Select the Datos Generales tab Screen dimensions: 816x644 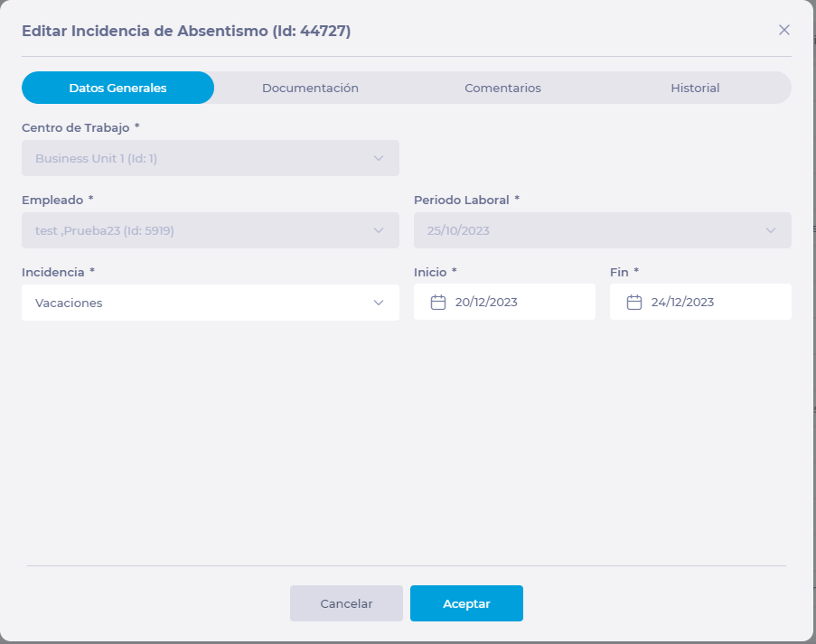117,88
